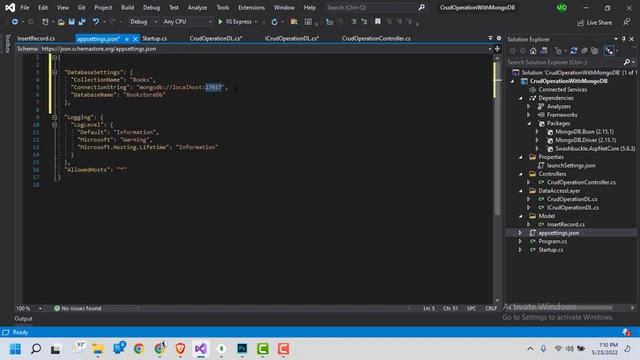Click the Pending Changes Filter icon
Image resolution: width=640 pixels, height=360 pixels.
coord(558,51)
